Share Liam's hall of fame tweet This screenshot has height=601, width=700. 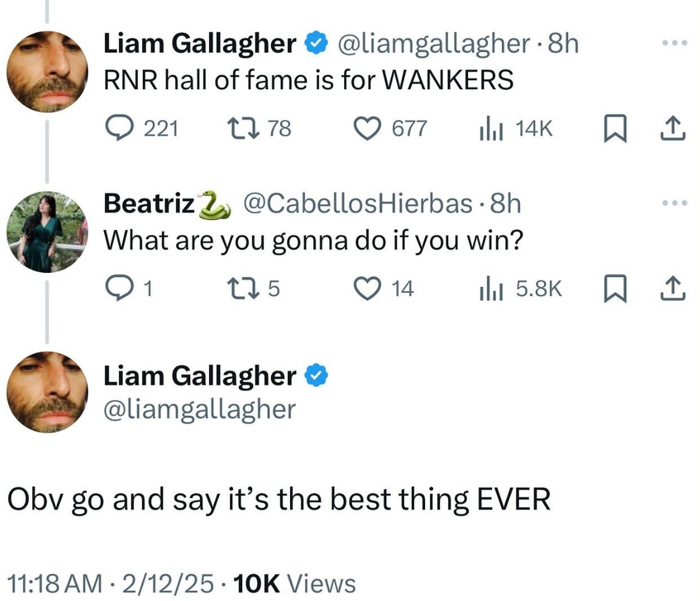point(672,129)
